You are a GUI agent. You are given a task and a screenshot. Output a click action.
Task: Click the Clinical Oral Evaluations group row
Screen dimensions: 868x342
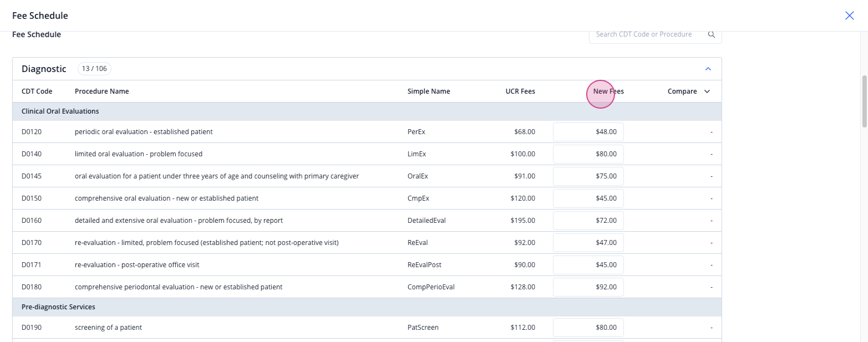tap(367, 111)
